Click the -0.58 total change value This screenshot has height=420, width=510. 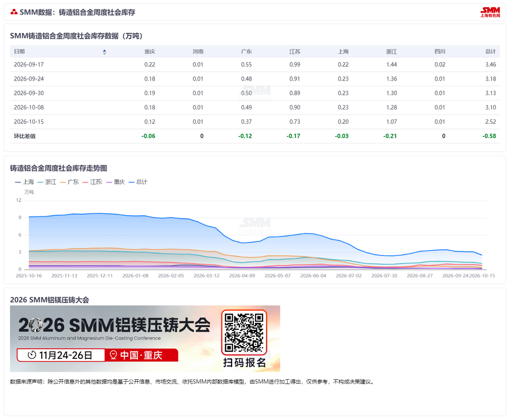pos(489,136)
